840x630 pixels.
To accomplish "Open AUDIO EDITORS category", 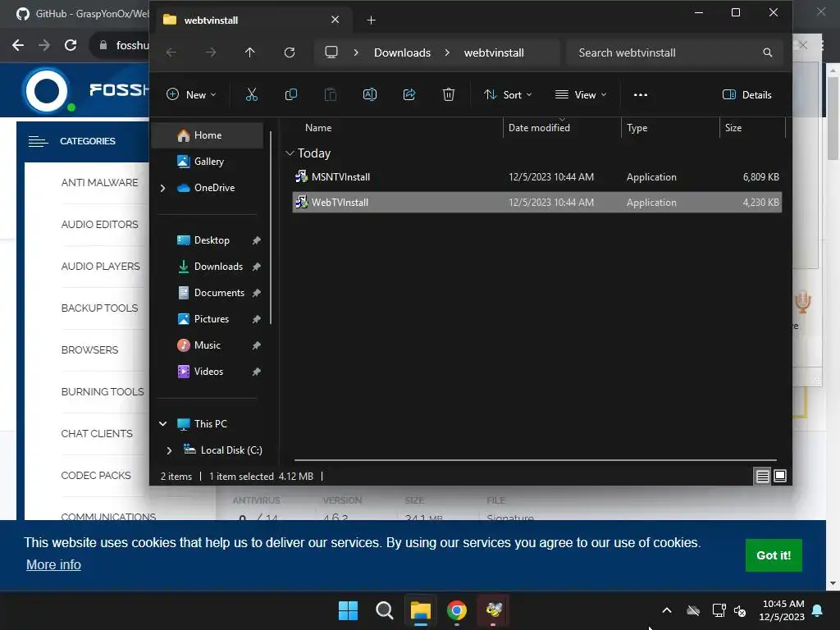I will point(99,225).
